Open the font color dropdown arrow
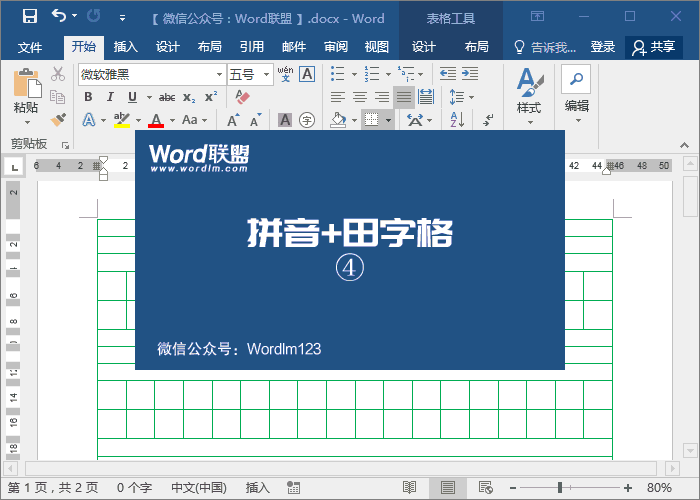700x500 pixels. click(172, 121)
